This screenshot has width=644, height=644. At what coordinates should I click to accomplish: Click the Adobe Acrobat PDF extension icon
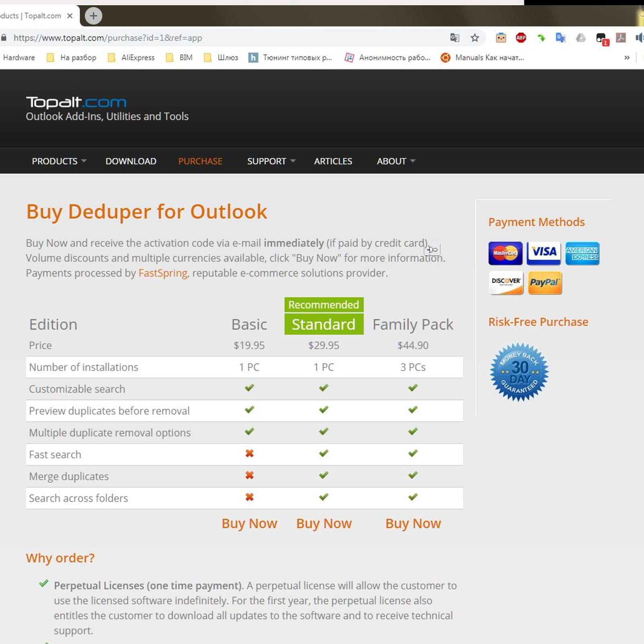click(x=621, y=38)
